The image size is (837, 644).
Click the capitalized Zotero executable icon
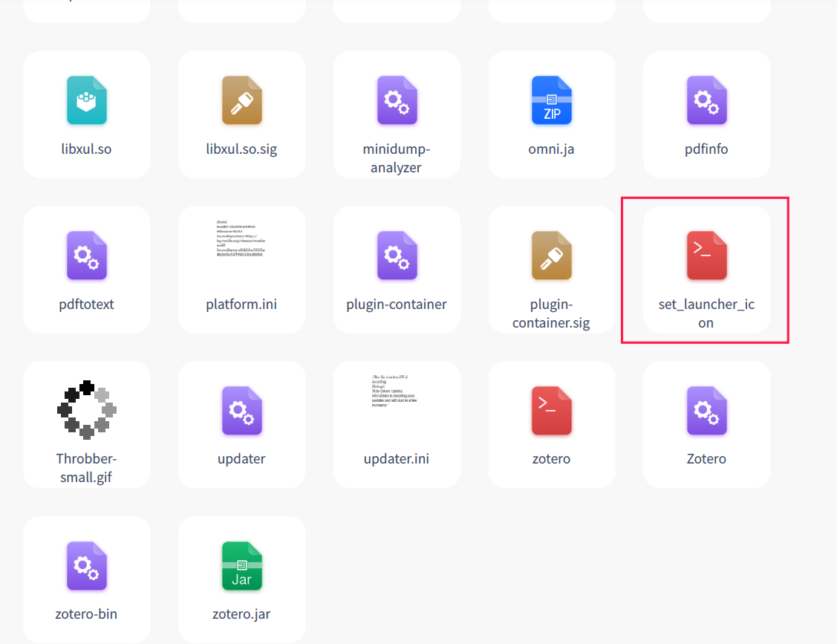[x=706, y=410]
